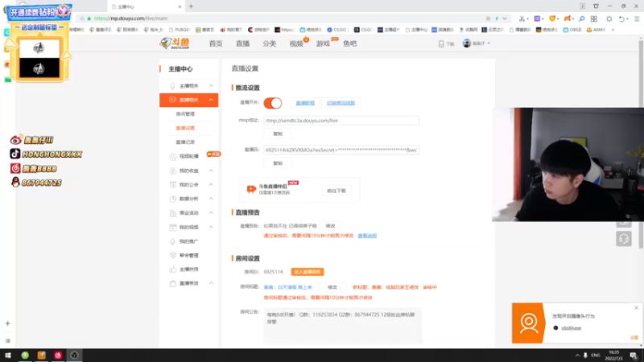Viewport: 644px width, 362px height.
Task: Click the user avatar in site header
Action: click(467, 43)
